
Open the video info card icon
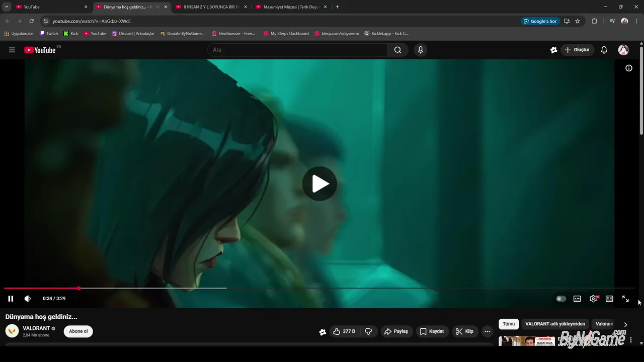[x=629, y=68]
